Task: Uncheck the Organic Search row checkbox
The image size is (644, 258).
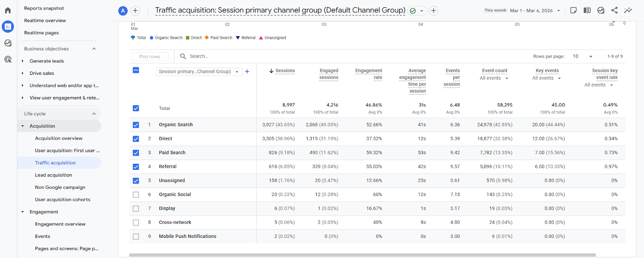Action: pos(136,125)
